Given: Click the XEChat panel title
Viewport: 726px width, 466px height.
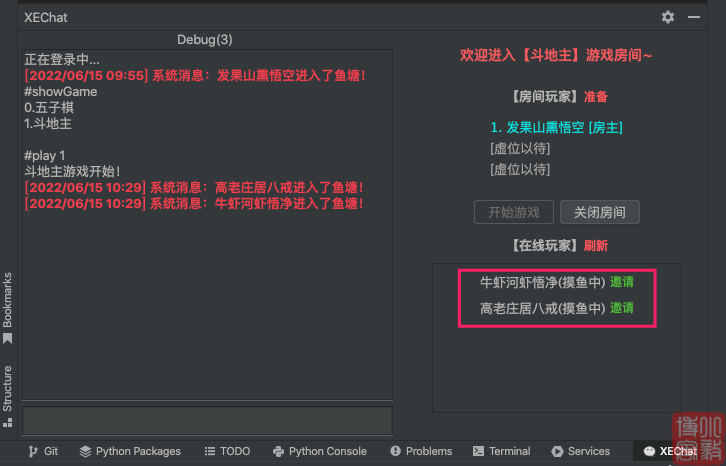Looking at the screenshot, I should pos(45,18).
